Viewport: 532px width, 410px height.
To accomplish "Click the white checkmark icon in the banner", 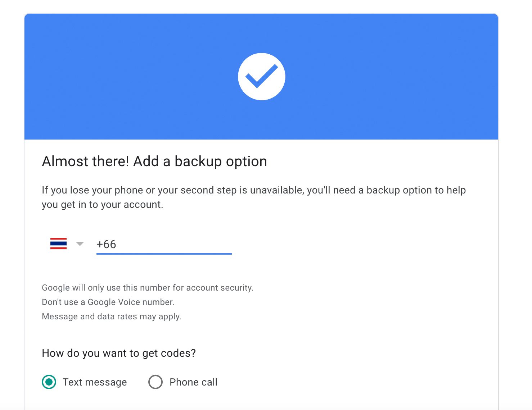I will (261, 77).
